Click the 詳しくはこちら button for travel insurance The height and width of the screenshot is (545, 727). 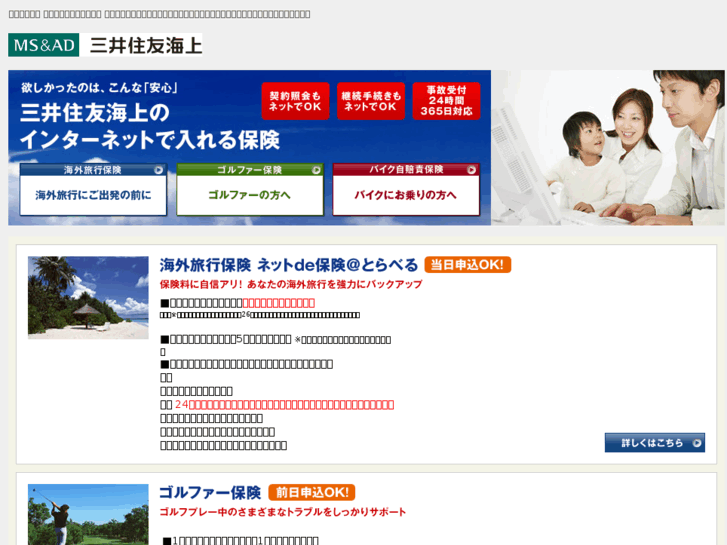pyautogui.click(x=655, y=442)
